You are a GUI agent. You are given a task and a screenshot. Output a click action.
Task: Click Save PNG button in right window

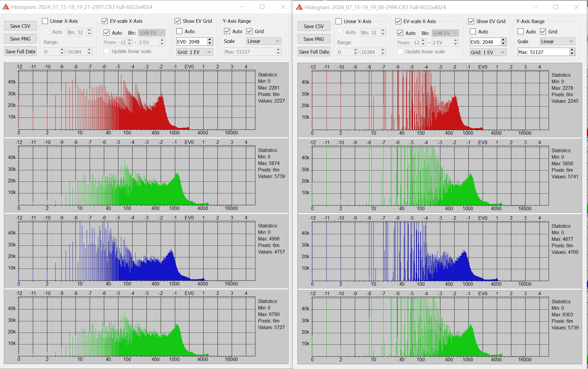314,39
